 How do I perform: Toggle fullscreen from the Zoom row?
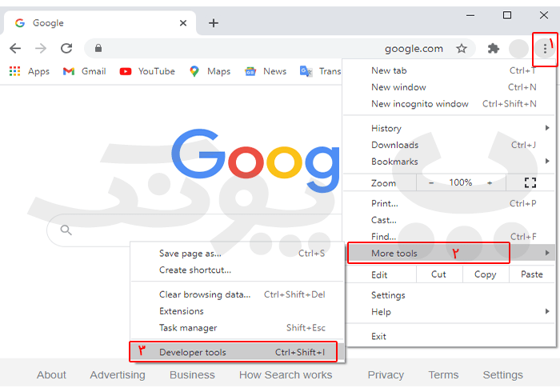click(x=530, y=182)
